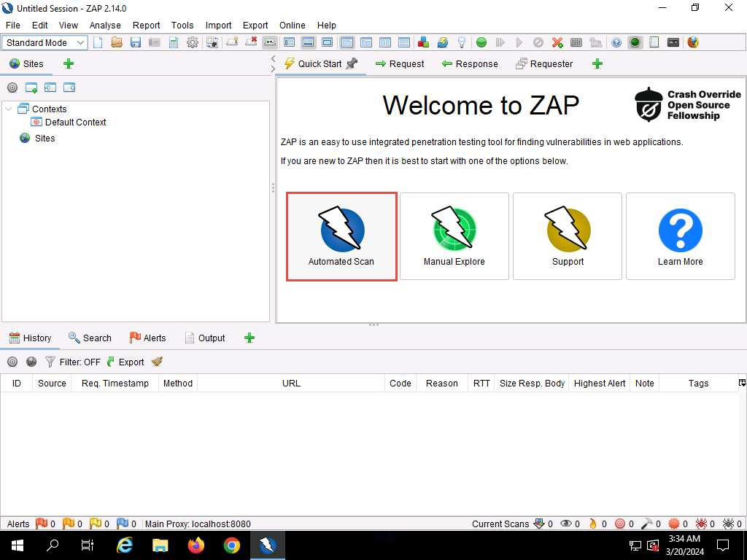Open the Standard Mode dropdown
This screenshot has width=747, height=560.
45,42
